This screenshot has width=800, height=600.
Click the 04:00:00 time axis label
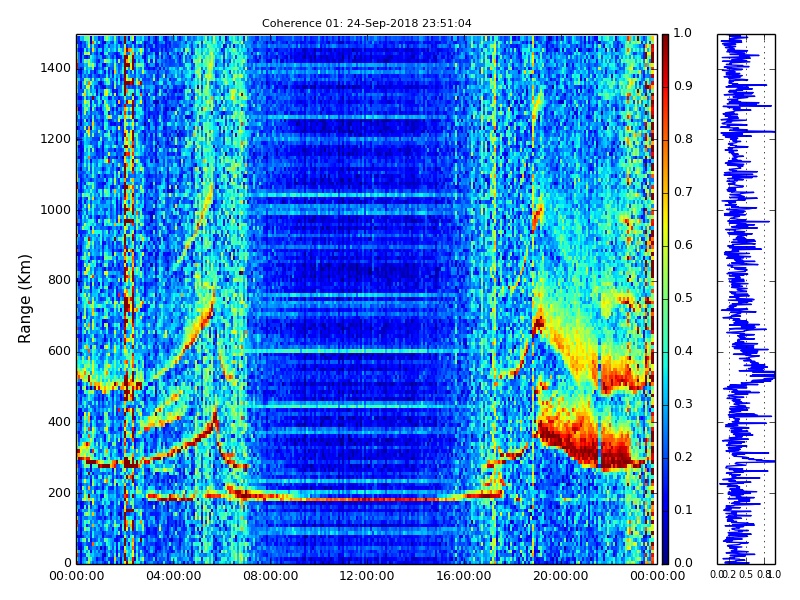[173, 576]
